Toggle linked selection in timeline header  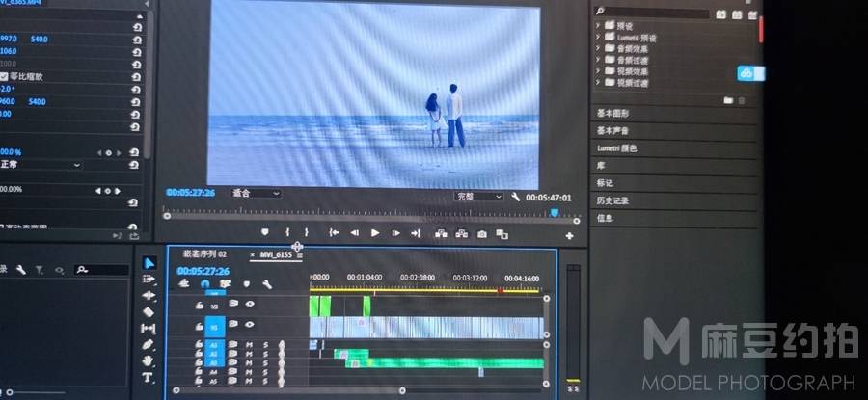[x=224, y=283]
